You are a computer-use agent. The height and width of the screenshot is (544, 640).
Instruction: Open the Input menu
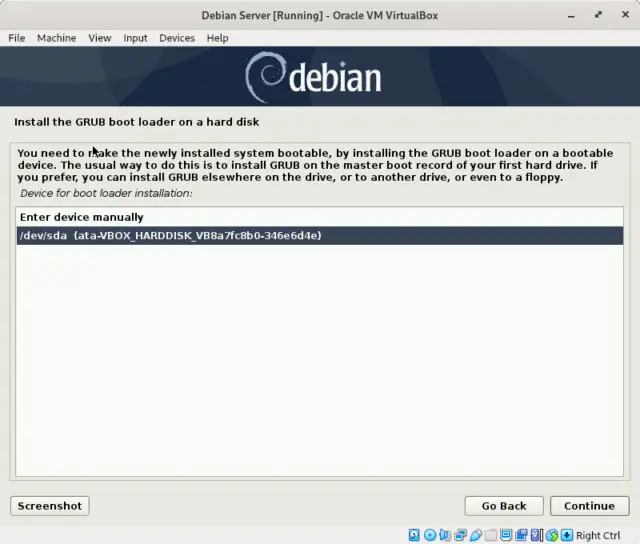click(135, 38)
